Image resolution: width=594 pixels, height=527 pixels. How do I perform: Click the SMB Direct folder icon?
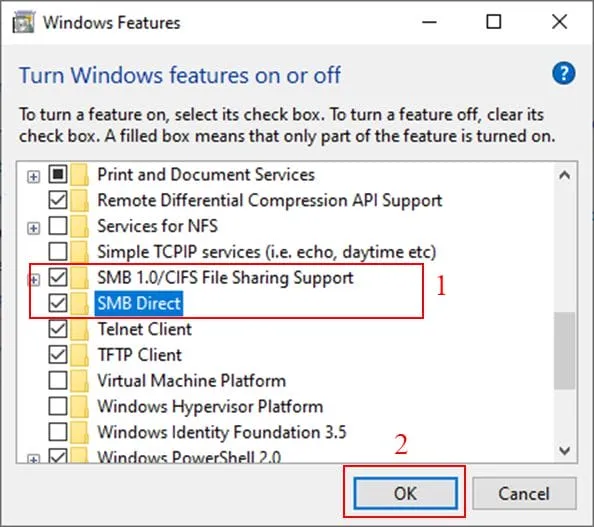click(x=79, y=303)
